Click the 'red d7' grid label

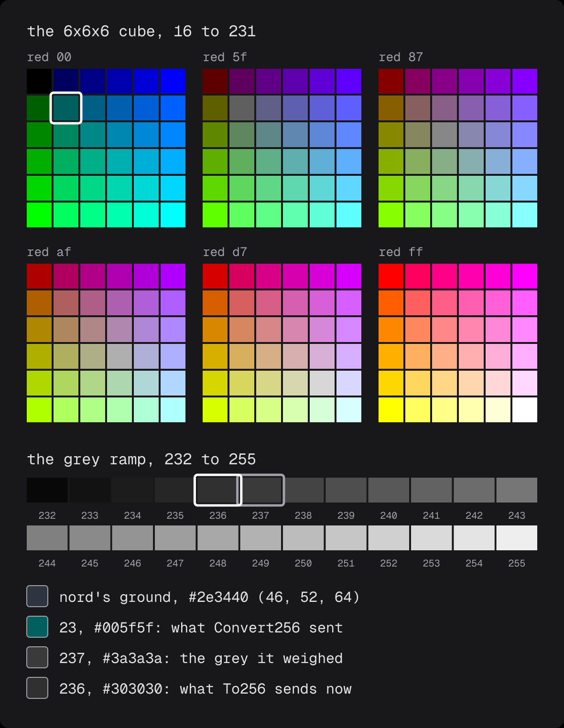coord(225,252)
